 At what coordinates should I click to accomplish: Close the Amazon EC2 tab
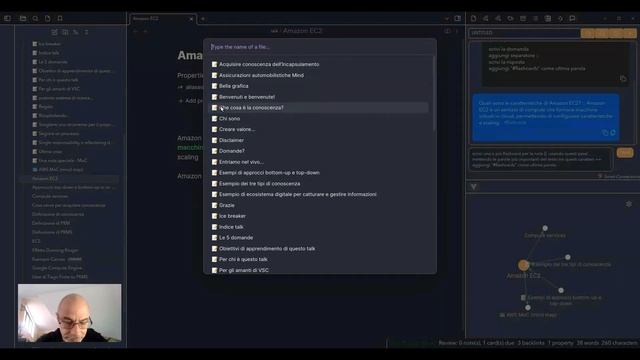point(191,19)
